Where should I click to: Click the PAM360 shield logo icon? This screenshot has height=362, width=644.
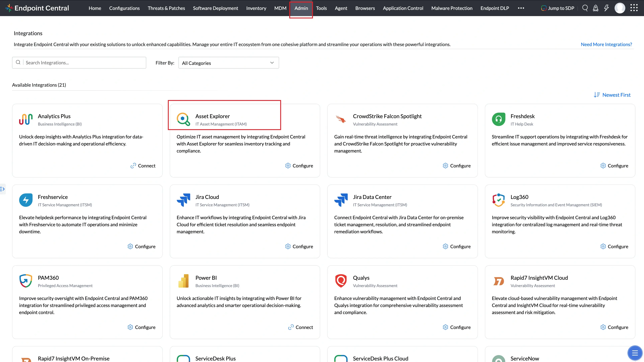coord(26,281)
